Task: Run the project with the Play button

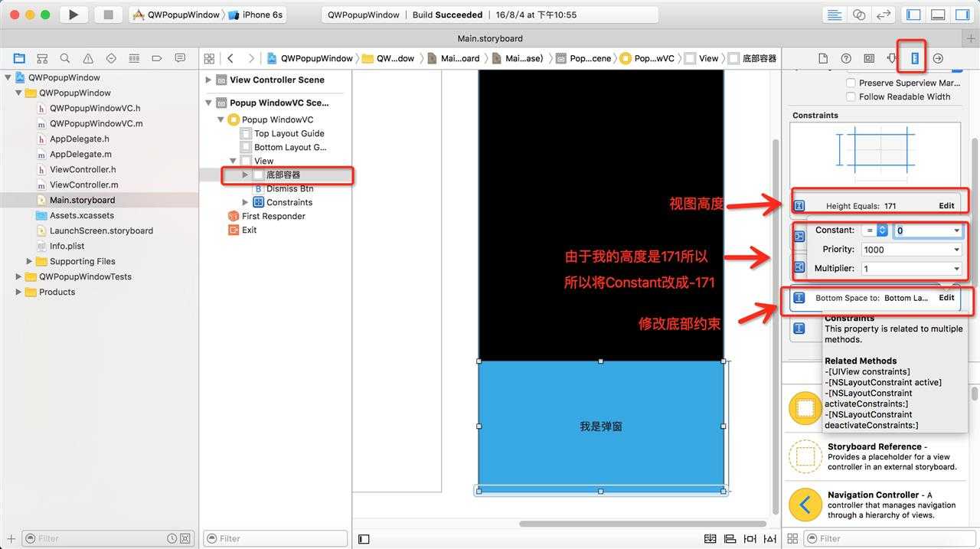Action: coord(73,15)
